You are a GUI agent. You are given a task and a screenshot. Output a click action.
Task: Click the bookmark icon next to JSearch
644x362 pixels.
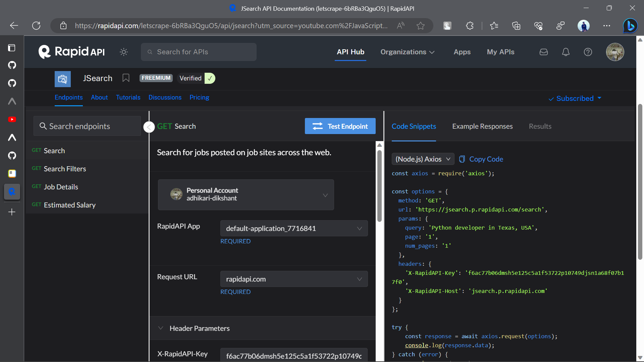click(x=126, y=78)
